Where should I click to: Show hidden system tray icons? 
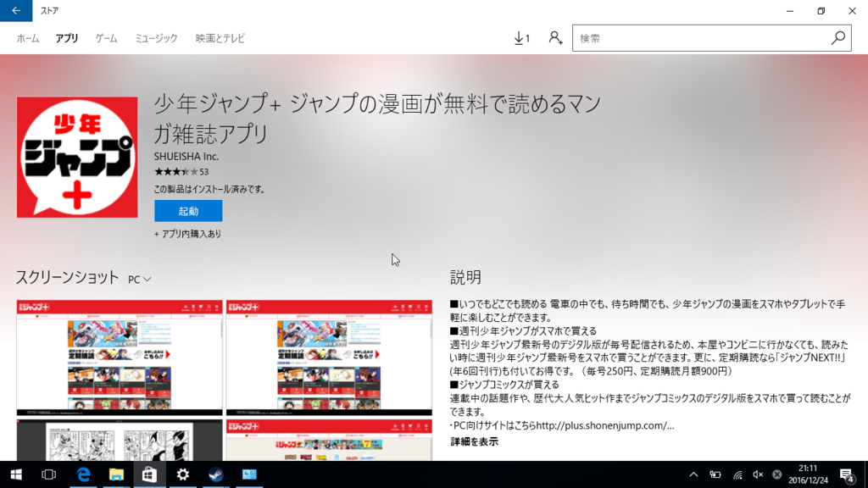point(693,474)
